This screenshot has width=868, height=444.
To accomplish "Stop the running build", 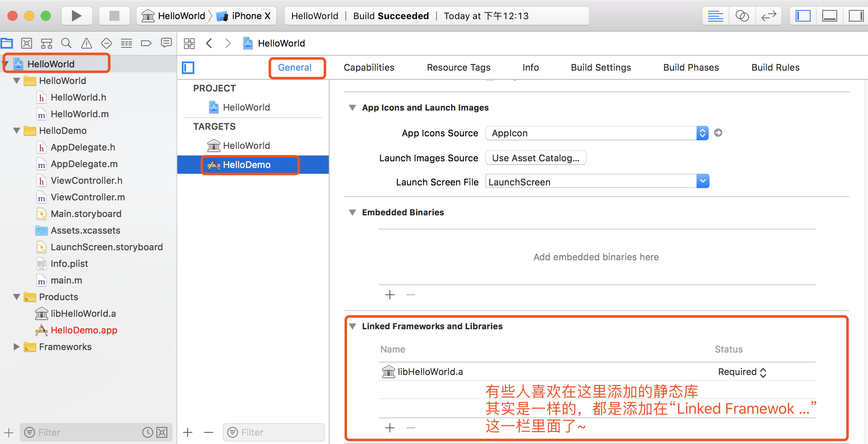I will tap(114, 16).
